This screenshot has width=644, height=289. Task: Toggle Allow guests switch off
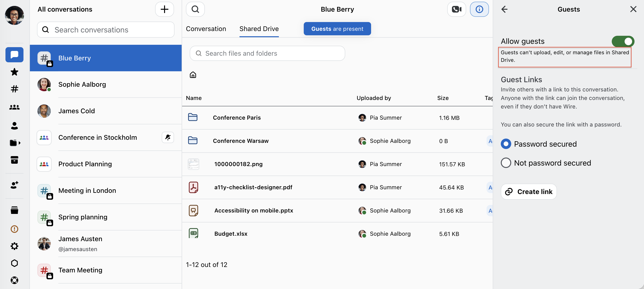(x=623, y=41)
